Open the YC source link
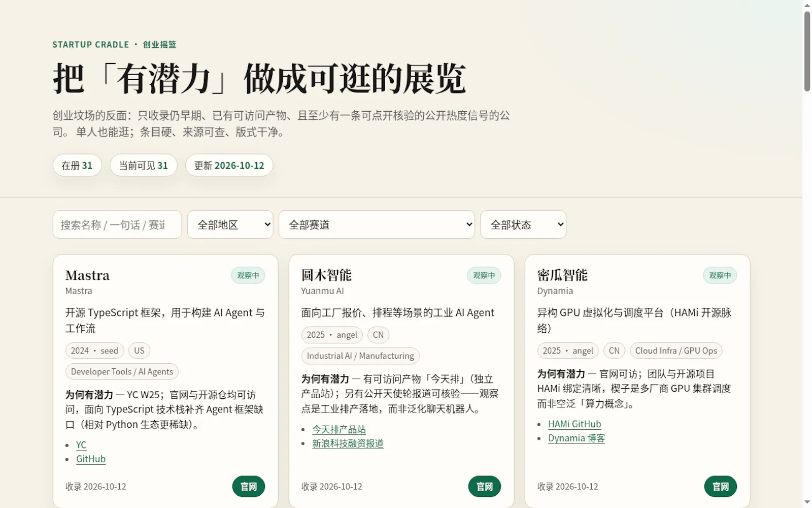This screenshot has height=508, width=812. (81, 445)
